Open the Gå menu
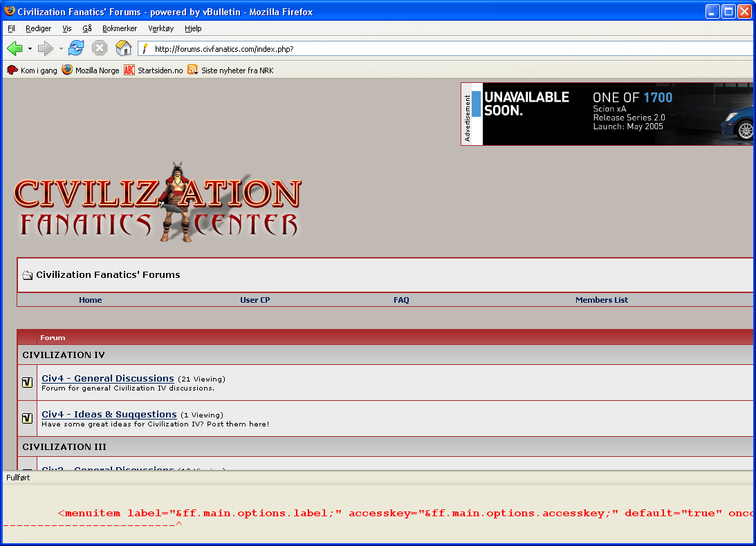The image size is (756, 546). click(87, 28)
